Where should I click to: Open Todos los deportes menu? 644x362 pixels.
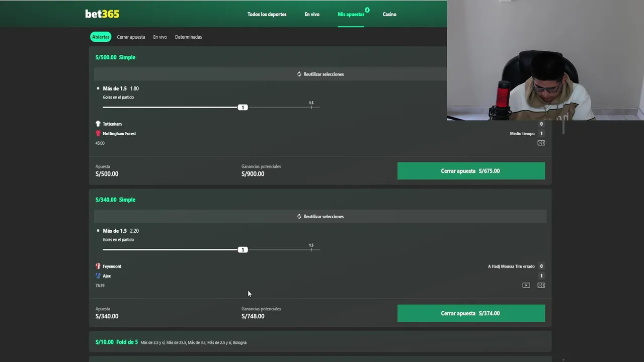tap(267, 14)
